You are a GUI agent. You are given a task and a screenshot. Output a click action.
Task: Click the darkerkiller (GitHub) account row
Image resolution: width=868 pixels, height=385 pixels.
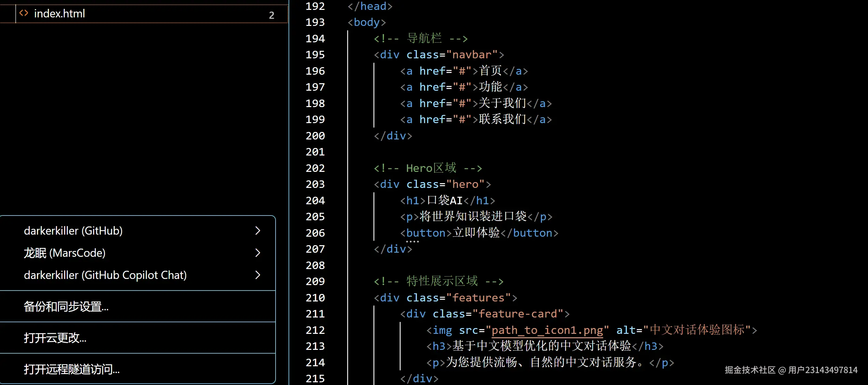click(x=73, y=231)
